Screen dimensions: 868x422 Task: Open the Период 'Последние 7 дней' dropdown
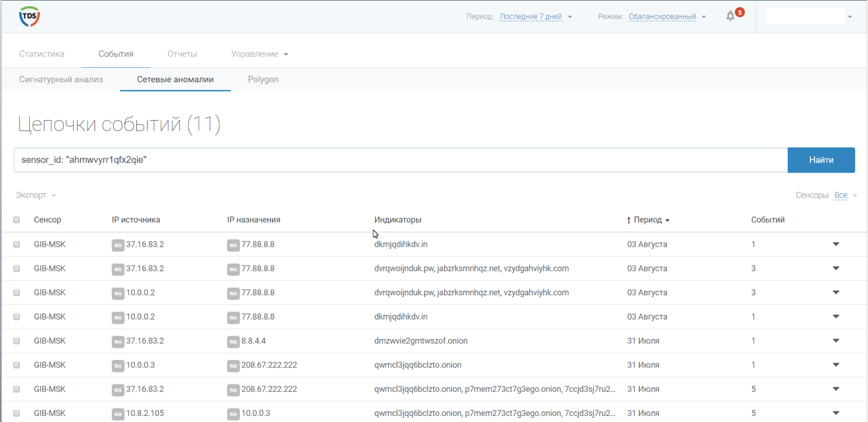[535, 17]
